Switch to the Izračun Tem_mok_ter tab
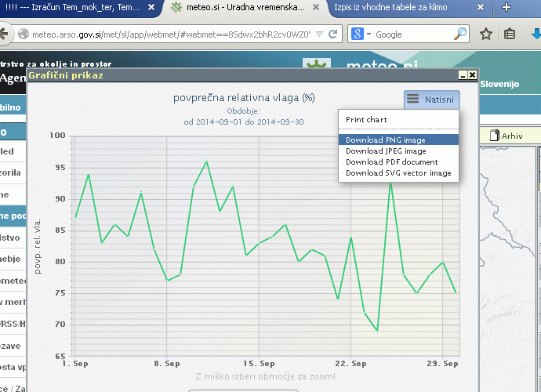 [74, 8]
